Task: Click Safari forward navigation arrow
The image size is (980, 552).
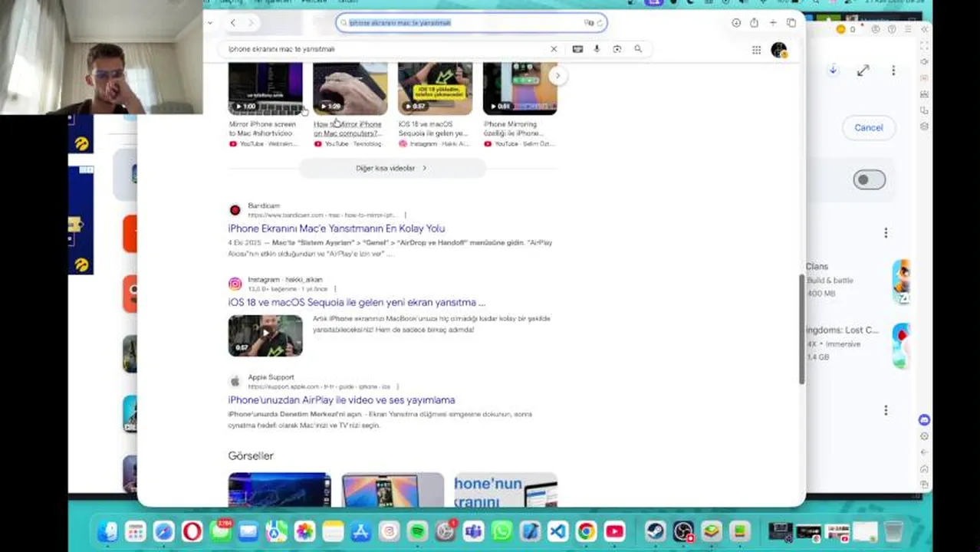Action: [x=251, y=23]
